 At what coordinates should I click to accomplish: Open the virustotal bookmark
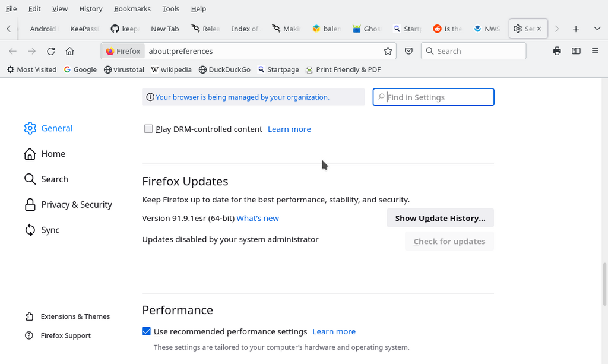point(124,70)
